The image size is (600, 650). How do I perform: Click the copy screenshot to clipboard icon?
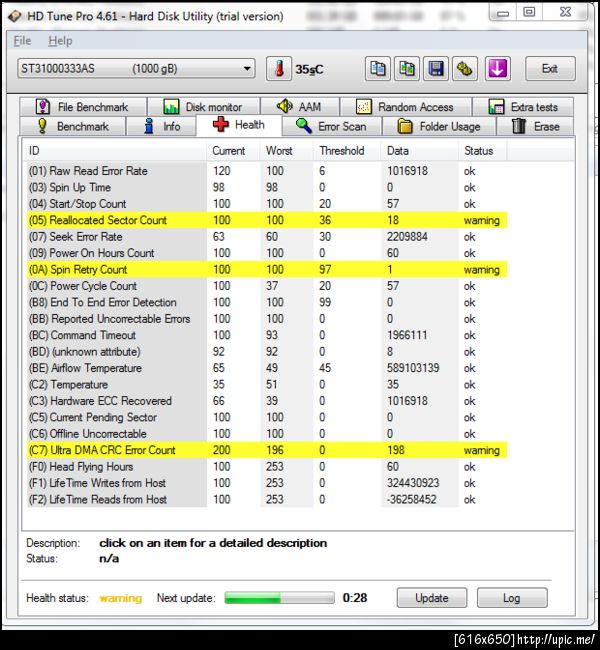coord(407,69)
